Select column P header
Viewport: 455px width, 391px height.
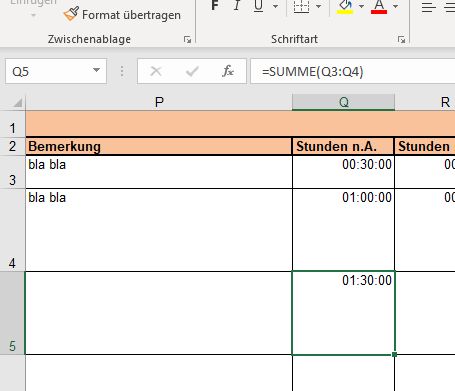click(x=159, y=102)
